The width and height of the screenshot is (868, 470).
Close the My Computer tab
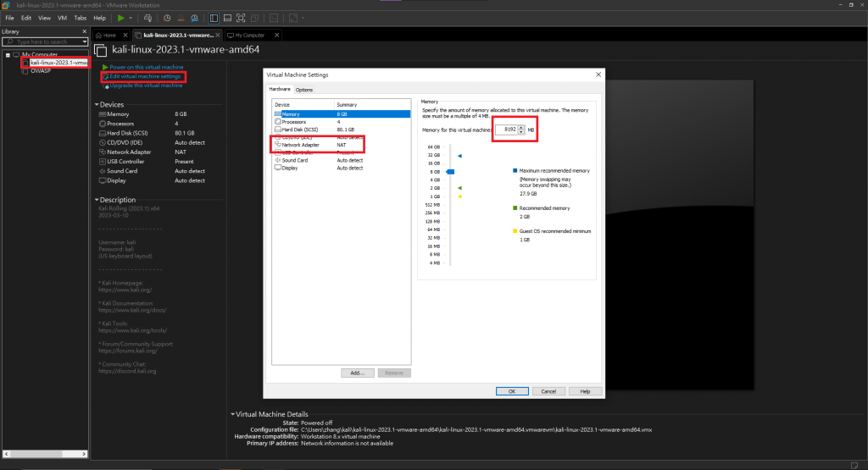coord(277,36)
